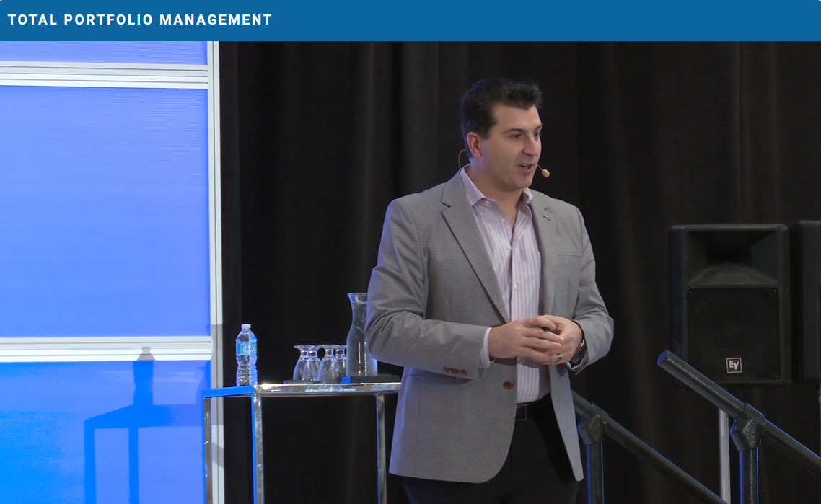
Task: Click the water bottle on the table
Action: [246, 355]
